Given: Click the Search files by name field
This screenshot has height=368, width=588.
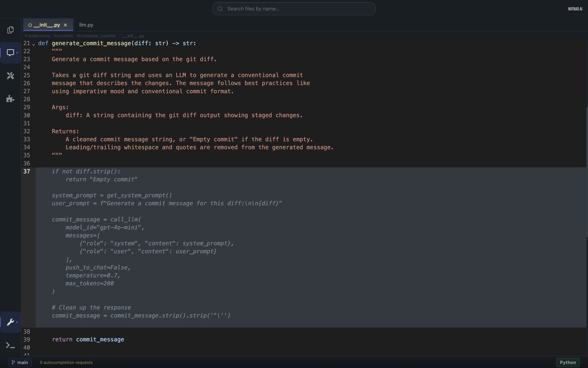Looking at the screenshot, I should [x=294, y=9].
